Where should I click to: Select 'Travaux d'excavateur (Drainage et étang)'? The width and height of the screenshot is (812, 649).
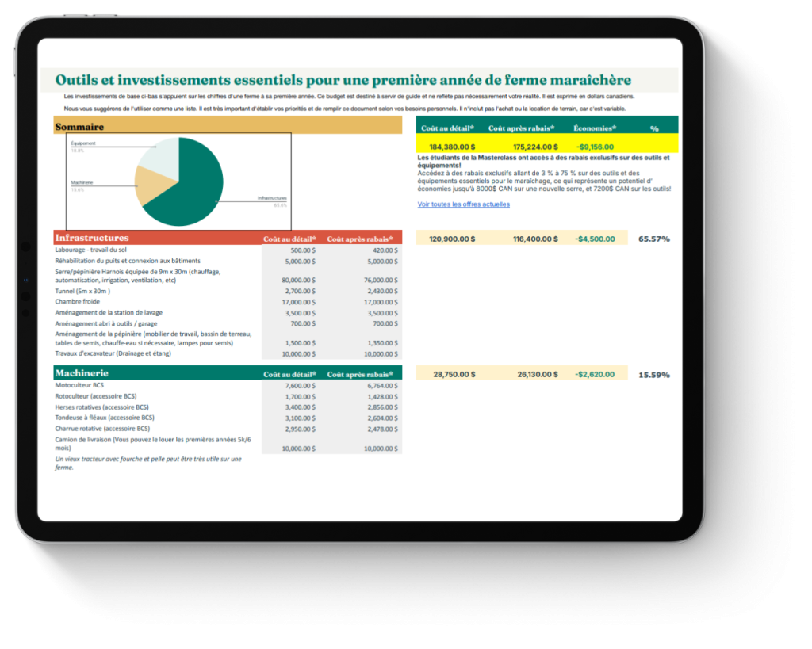coord(113,353)
